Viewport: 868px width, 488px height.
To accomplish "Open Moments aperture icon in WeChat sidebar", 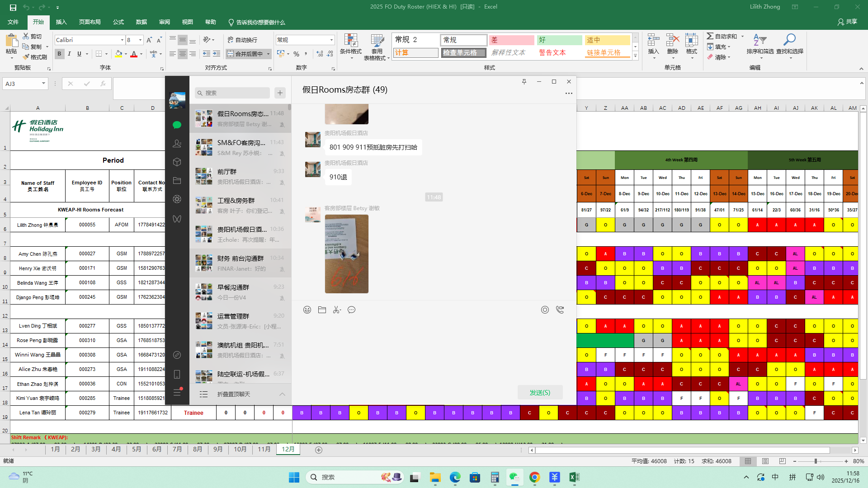I will [177, 199].
